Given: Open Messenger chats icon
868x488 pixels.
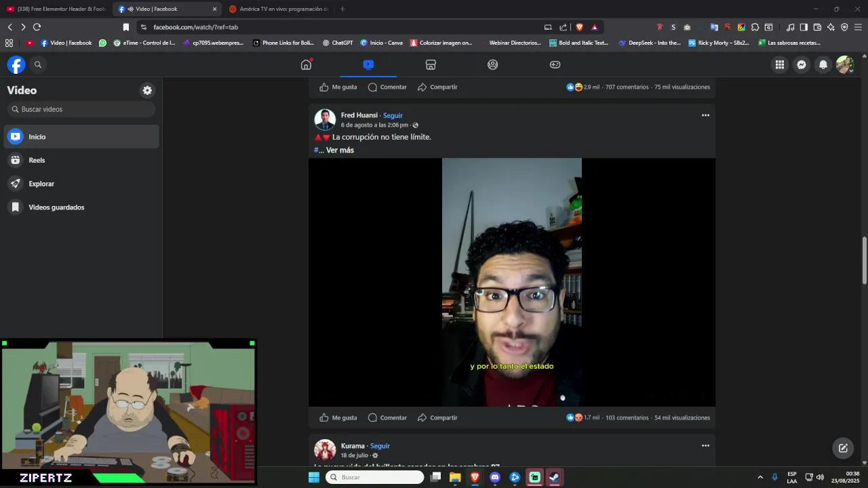Looking at the screenshot, I should point(802,64).
